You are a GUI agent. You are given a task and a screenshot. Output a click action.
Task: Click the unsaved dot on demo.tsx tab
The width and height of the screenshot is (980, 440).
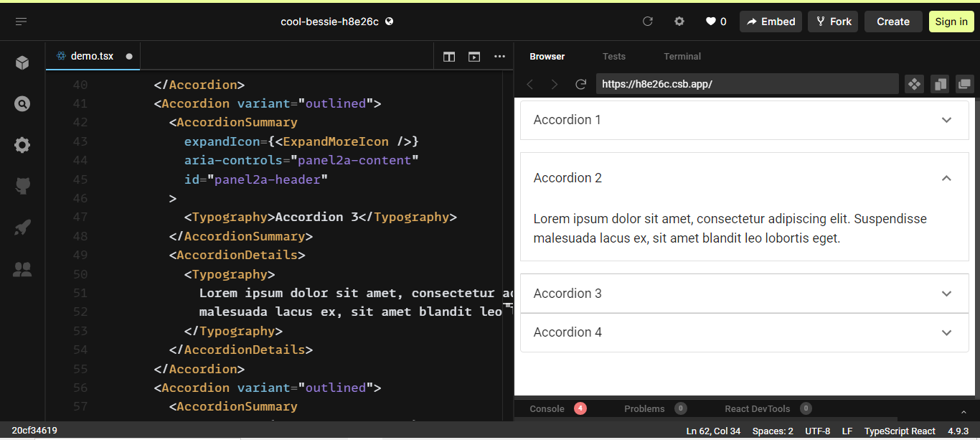pos(129,56)
